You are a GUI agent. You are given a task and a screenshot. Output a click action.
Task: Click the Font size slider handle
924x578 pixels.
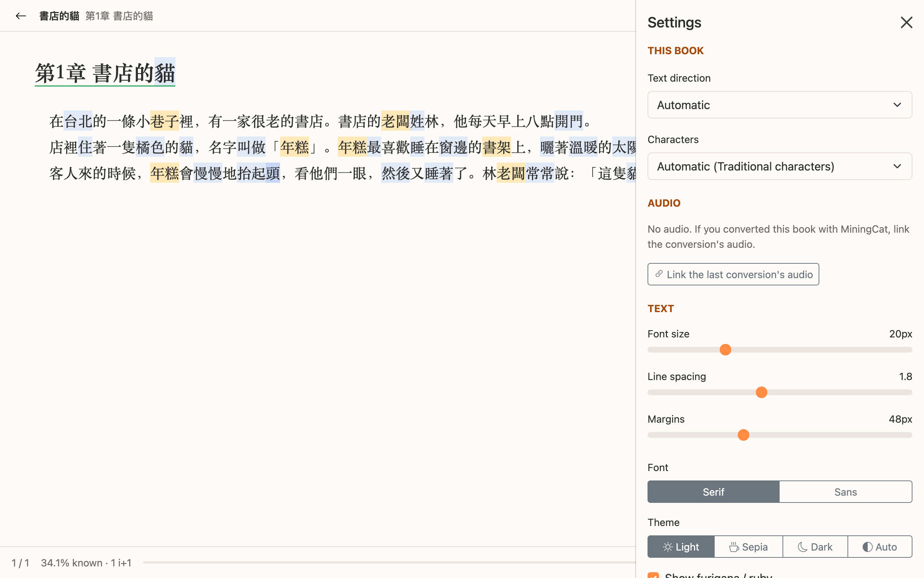coord(725,350)
